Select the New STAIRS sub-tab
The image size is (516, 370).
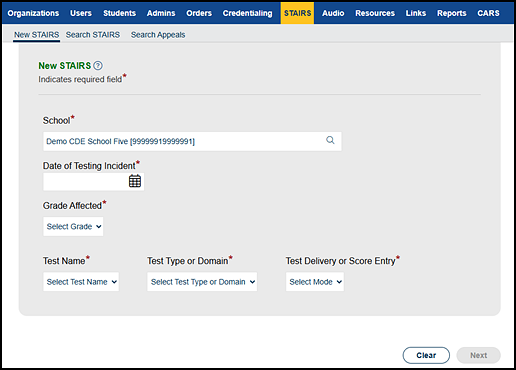pos(37,35)
